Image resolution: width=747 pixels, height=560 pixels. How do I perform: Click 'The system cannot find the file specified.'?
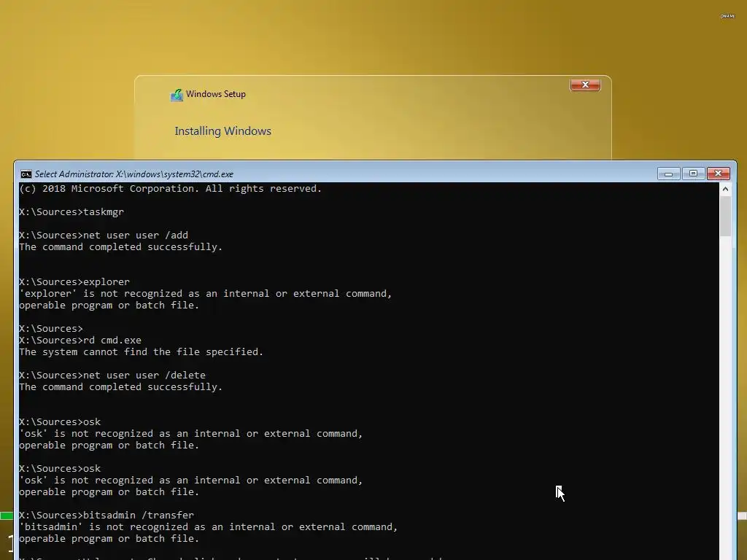tap(141, 352)
